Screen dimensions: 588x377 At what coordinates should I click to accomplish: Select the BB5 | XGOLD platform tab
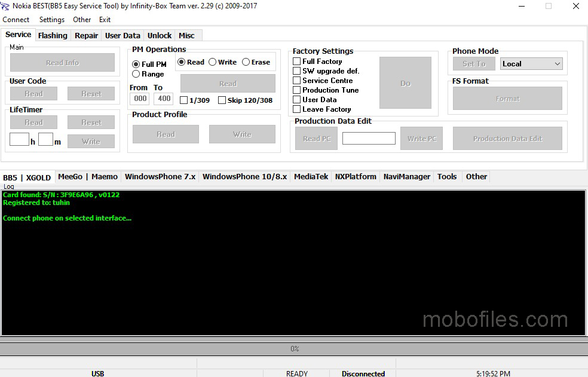[x=27, y=177]
